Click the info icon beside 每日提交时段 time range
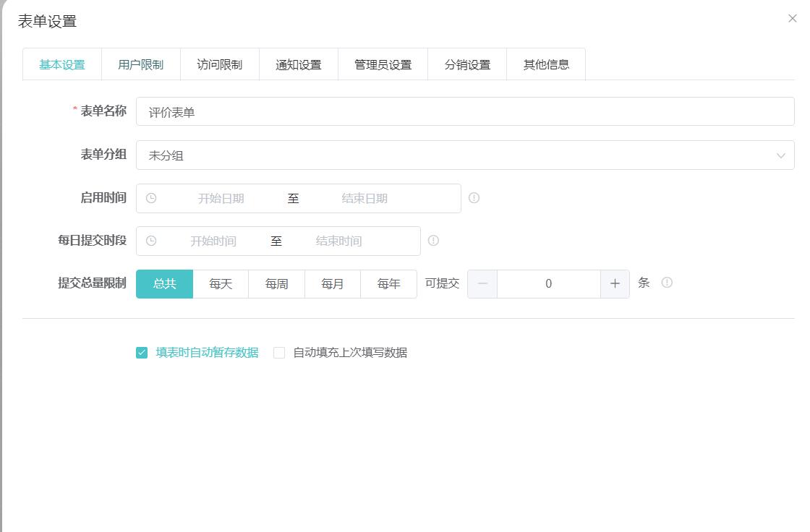Viewport: 810px width, 532px height. tap(433, 241)
